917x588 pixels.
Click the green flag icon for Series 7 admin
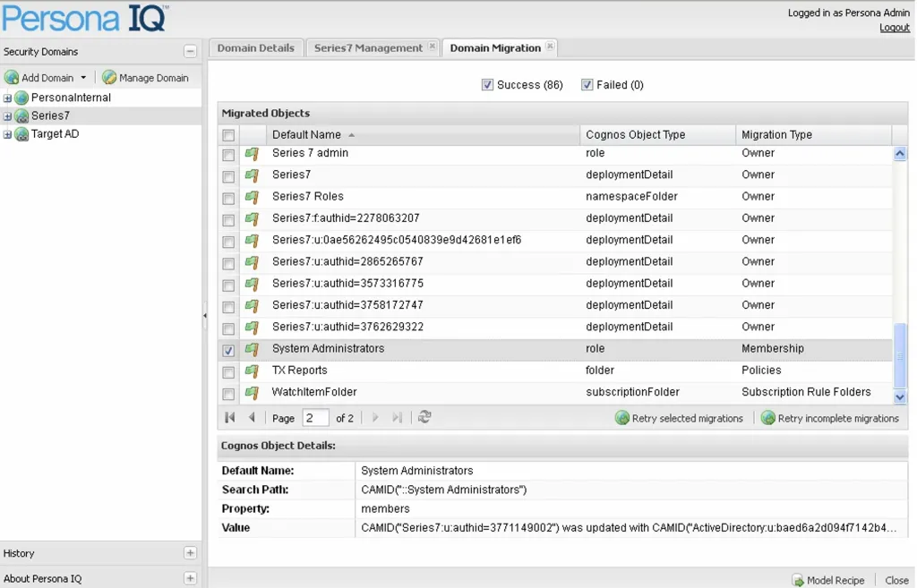point(252,154)
